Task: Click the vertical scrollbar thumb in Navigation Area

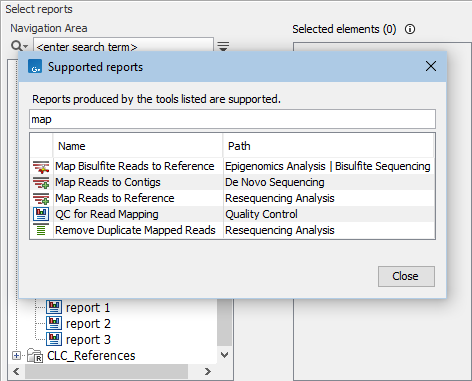Action: [225, 322]
